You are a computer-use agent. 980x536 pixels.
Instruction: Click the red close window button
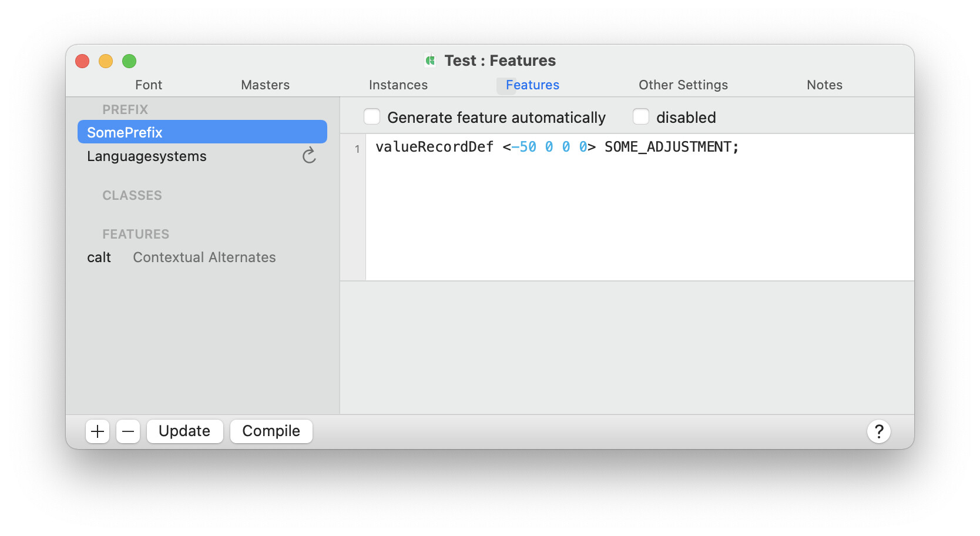point(82,61)
